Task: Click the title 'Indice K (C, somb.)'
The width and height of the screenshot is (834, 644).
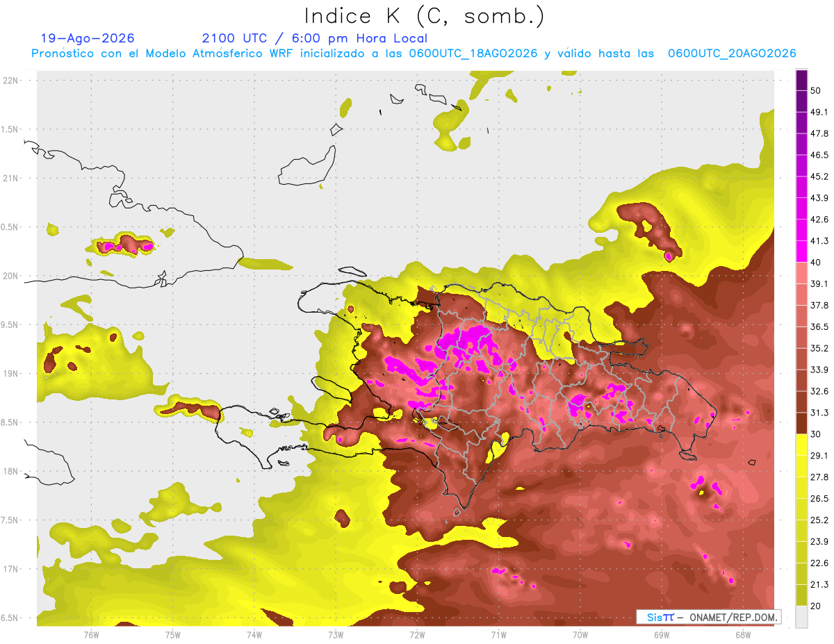Action: tap(425, 16)
